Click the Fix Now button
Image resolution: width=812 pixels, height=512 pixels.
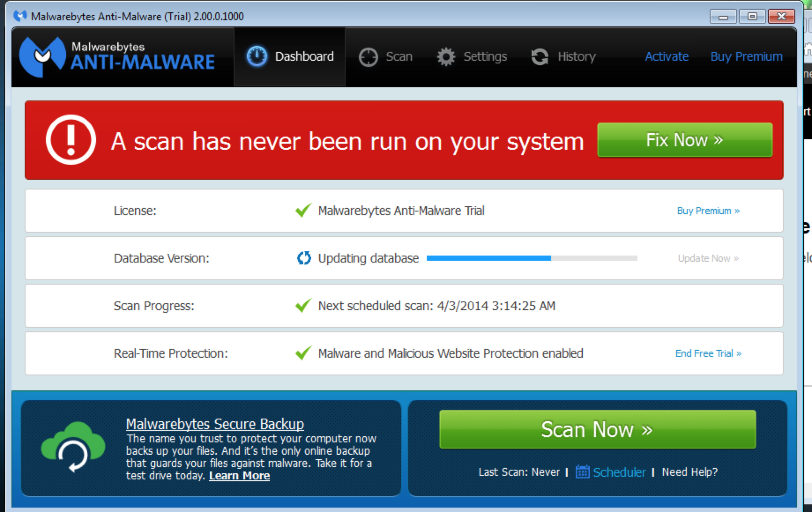pos(685,140)
